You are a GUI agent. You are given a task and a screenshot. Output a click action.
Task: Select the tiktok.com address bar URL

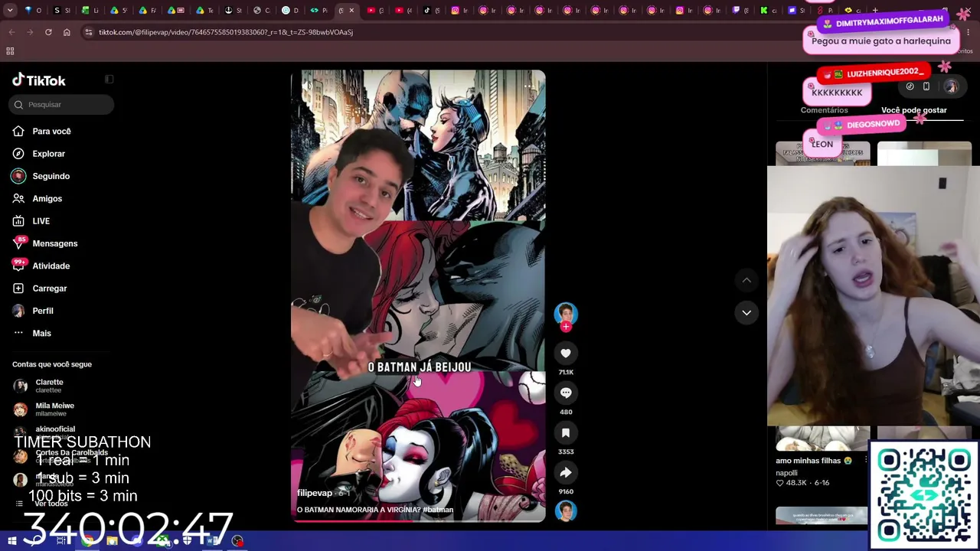click(x=226, y=32)
